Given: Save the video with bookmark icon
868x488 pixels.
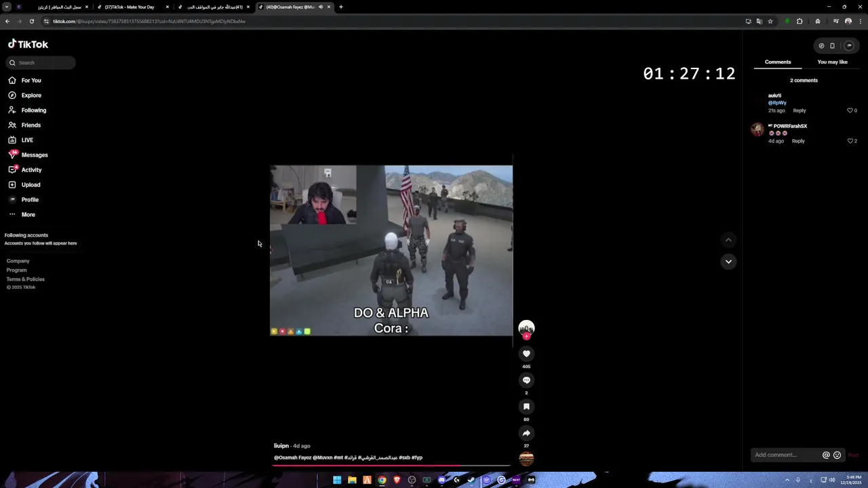Looking at the screenshot, I should pos(526,407).
